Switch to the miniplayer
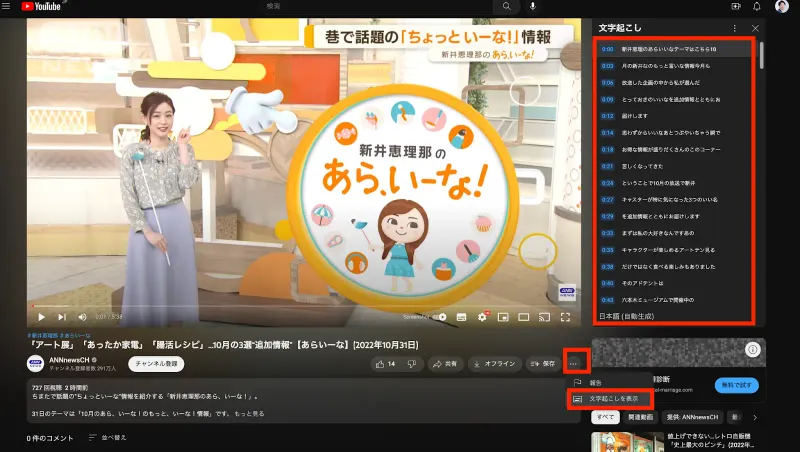Viewport: 800px width, 452px height. [503, 317]
